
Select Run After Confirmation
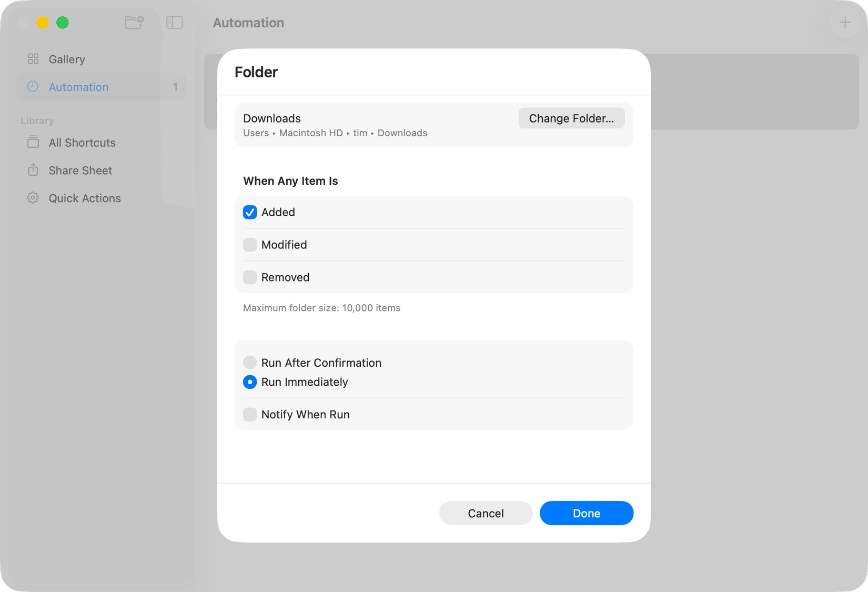(250, 363)
